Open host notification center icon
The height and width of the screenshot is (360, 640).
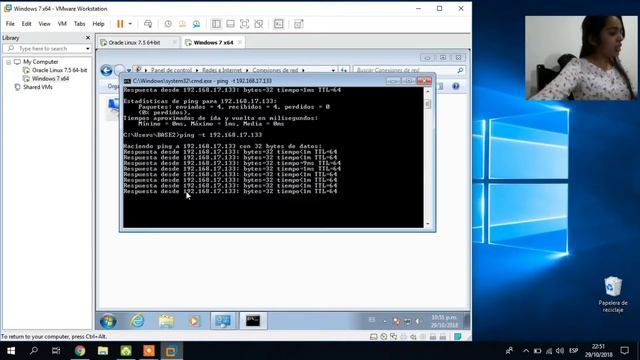point(624,351)
